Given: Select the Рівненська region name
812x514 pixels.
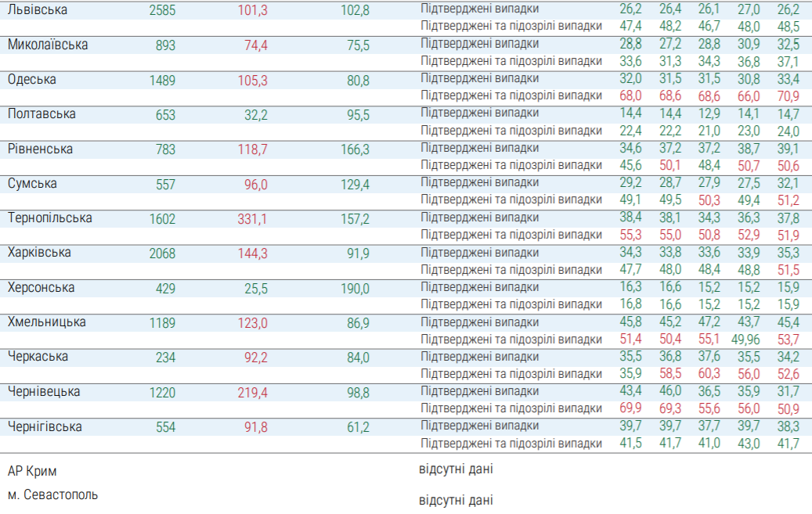Looking at the screenshot, I should pos(40,149).
